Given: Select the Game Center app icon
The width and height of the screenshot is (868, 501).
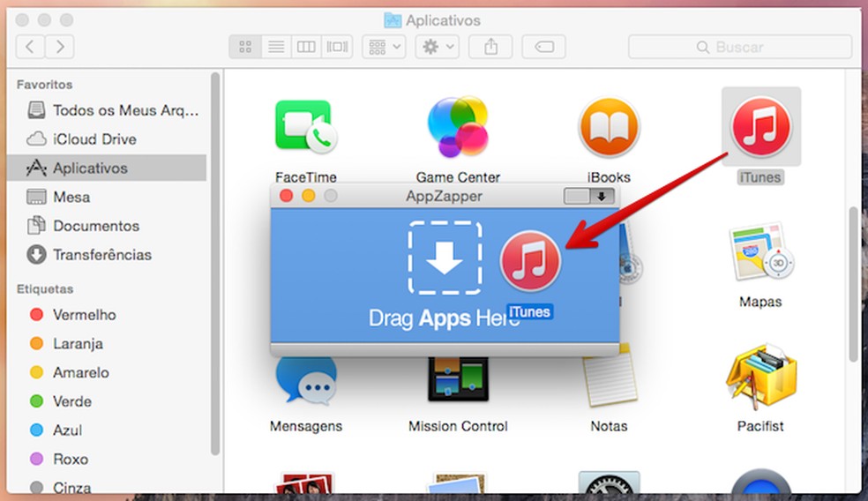Looking at the screenshot, I should pos(458,127).
